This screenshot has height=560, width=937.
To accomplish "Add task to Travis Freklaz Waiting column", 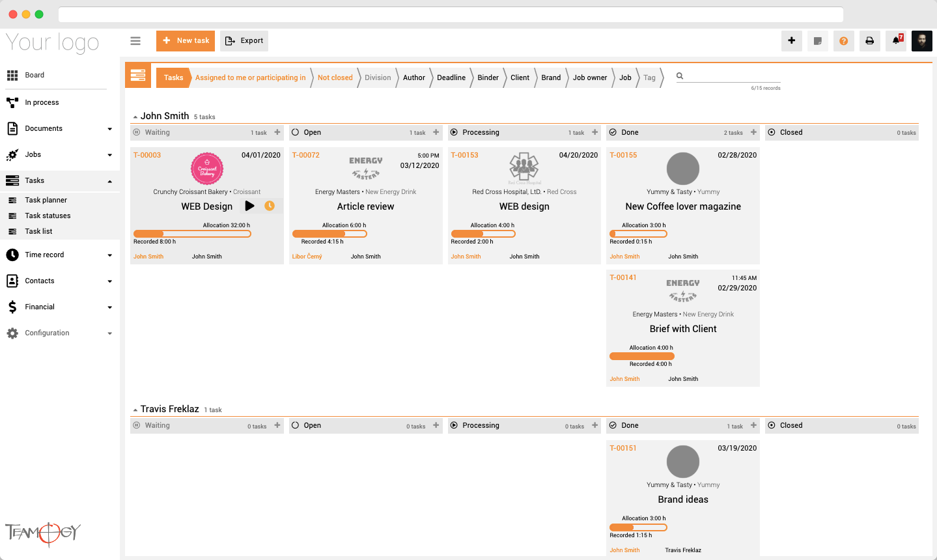I will tap(277, 425).
